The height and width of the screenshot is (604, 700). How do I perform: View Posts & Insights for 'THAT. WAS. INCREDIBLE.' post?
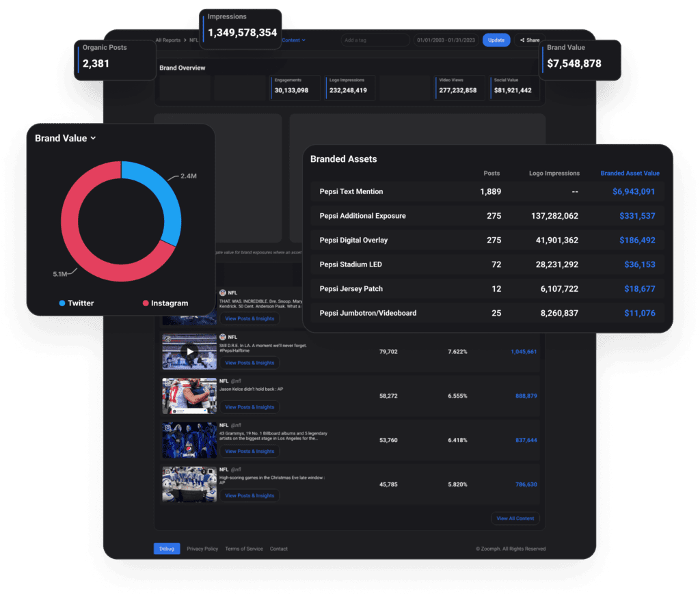250,318
